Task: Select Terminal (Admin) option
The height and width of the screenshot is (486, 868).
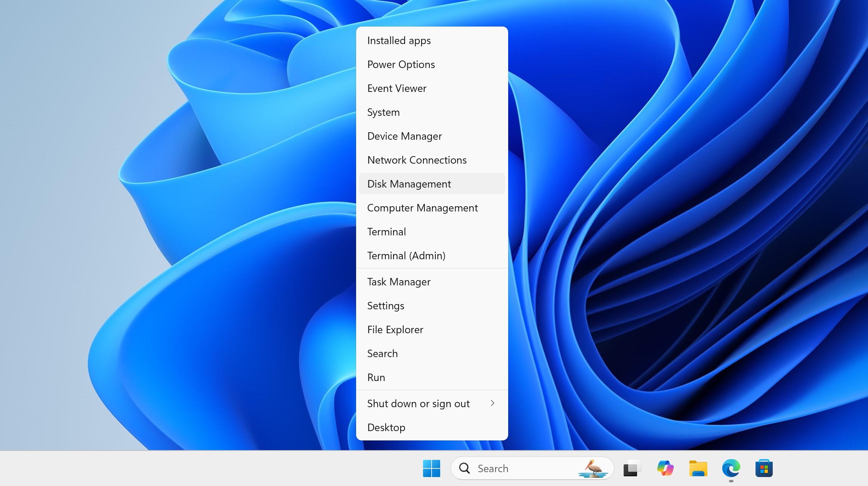Action: coord(406,256)
